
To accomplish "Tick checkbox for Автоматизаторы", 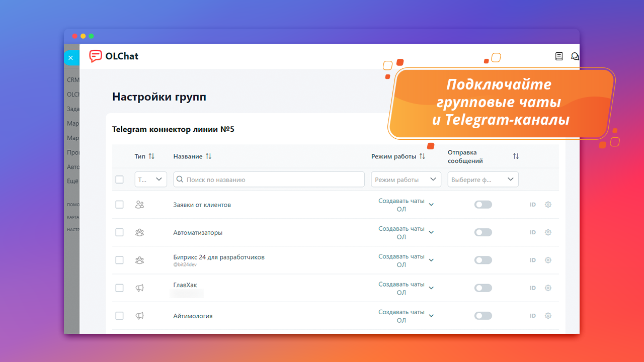I will pos(119,232).
